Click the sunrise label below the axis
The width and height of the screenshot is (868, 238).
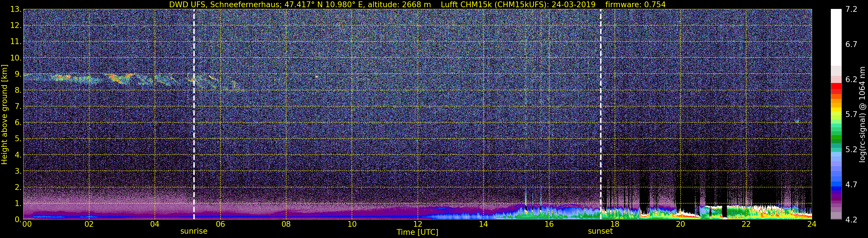[194, 231]
